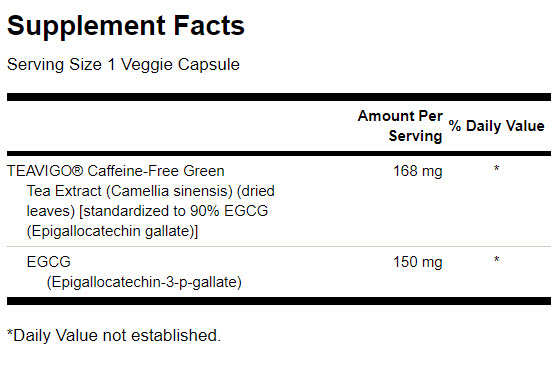The height and width of the screenshot is (367, 556).
Task: Click the % Daily Value column header
Action: (x=496, y=126)
